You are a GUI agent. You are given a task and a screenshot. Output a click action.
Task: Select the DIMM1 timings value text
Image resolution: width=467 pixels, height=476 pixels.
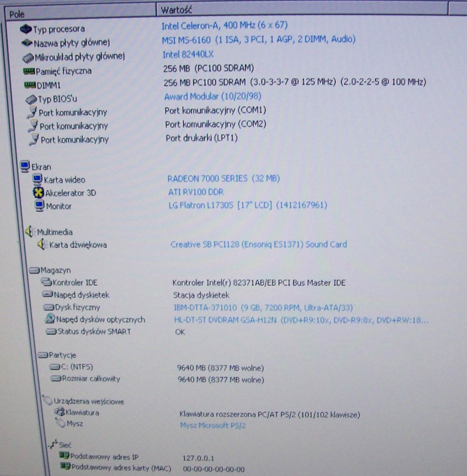coord(295,82)
